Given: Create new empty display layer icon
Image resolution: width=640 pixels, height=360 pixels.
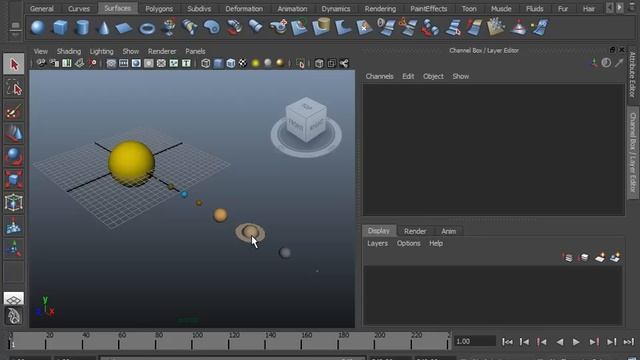Looking at the screenshot, I should [599, 257].
